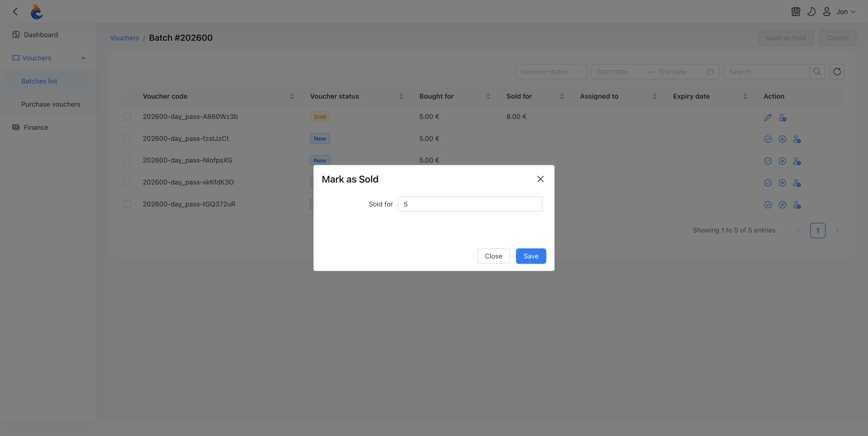Click the Sold for input field
The width and height of the screenshot is (868, 436).
(x=470, y=204)
